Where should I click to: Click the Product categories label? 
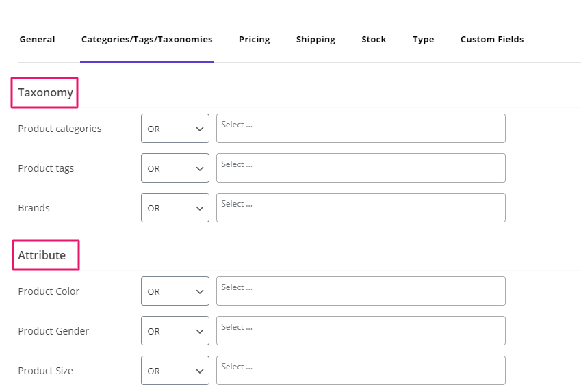(60, 129)
